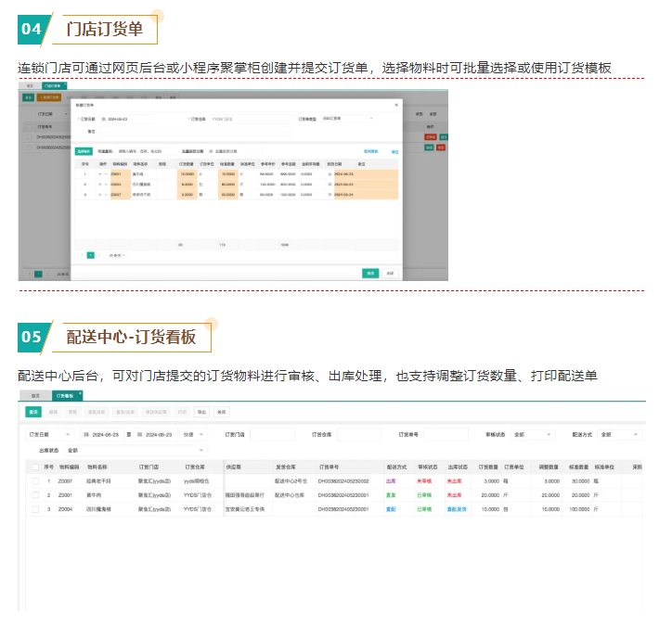Click plus icon in dialog row 2
The height and width of the screenshot is (627, 672).
click(x=100, y=185)
